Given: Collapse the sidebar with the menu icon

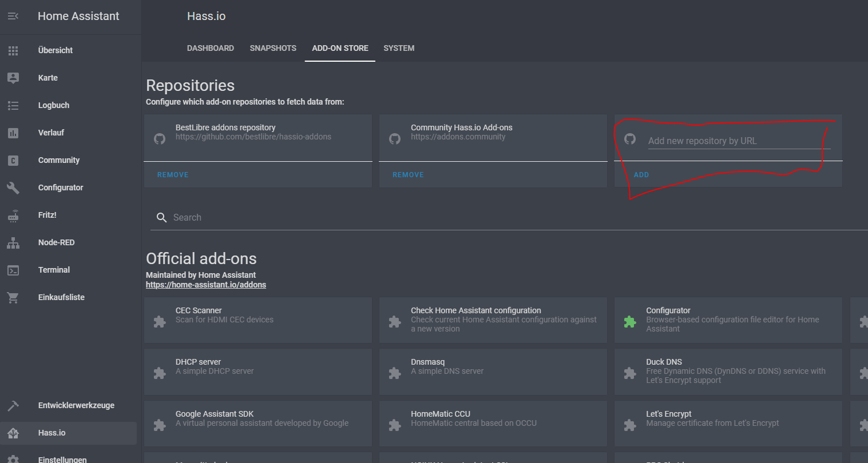Looking at the screenshot, I should click(x=13, y=17).
